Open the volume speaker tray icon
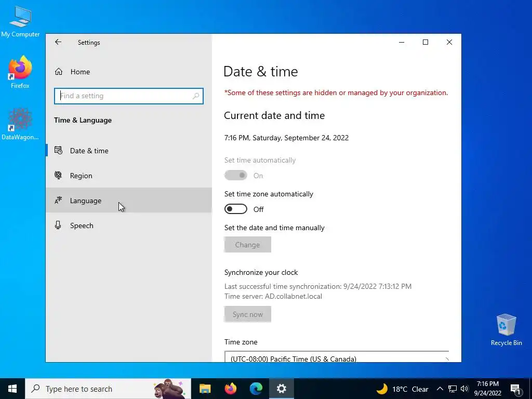 tap(464, 389)
